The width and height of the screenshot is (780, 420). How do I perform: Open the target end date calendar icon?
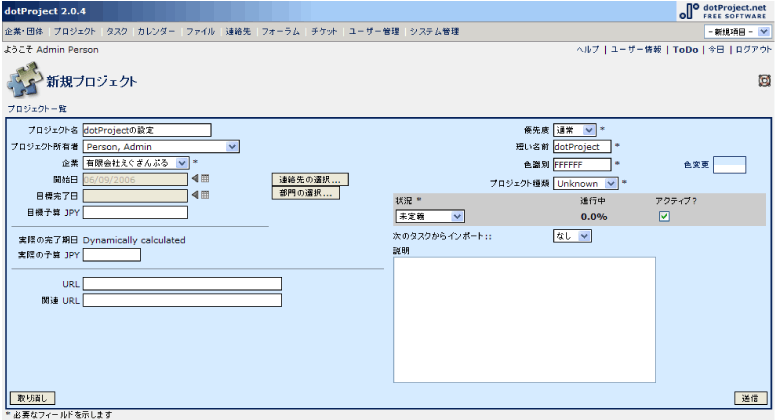coord(205,195)
